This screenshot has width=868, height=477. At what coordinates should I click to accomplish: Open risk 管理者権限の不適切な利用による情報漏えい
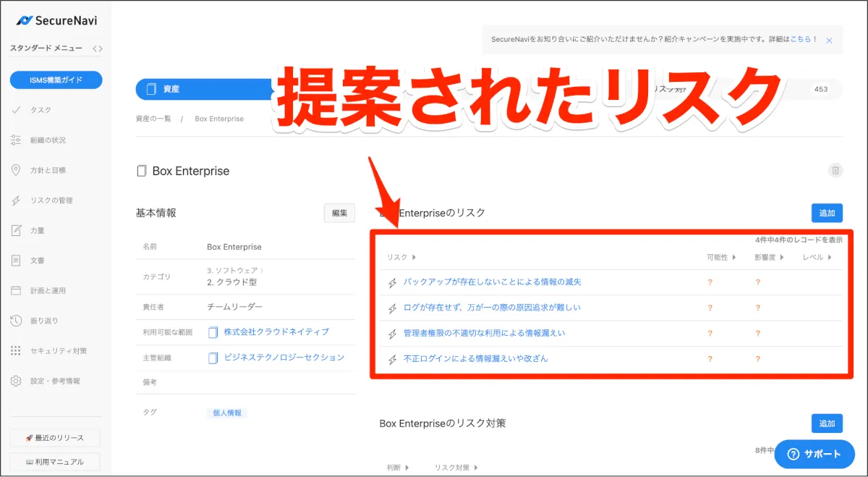coord(485,333)
